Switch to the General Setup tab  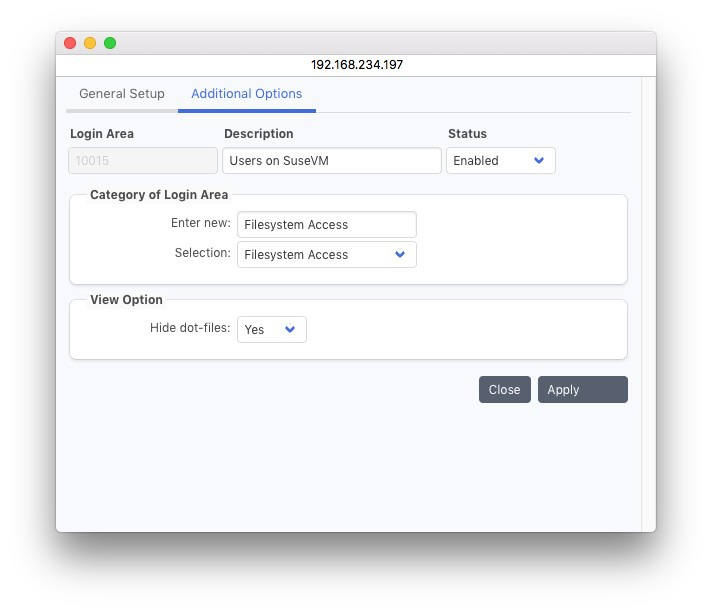122,94
